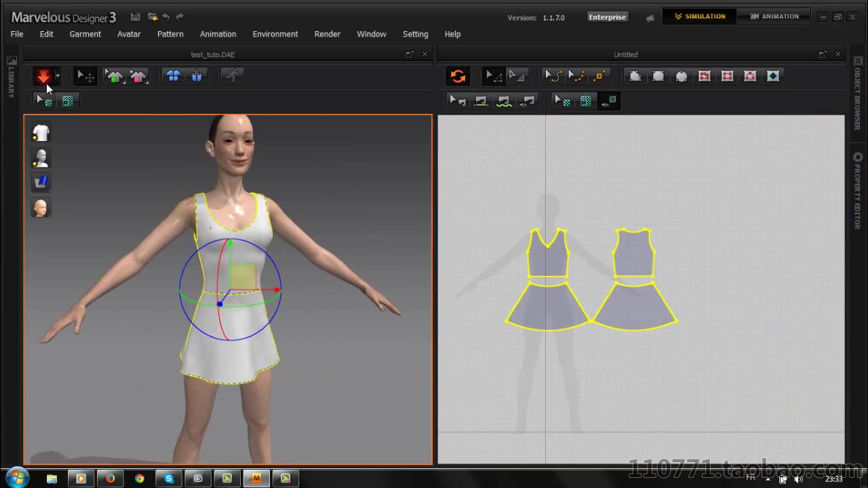
Task: Choose the Create Circle pattern tool
Action: 681,76
